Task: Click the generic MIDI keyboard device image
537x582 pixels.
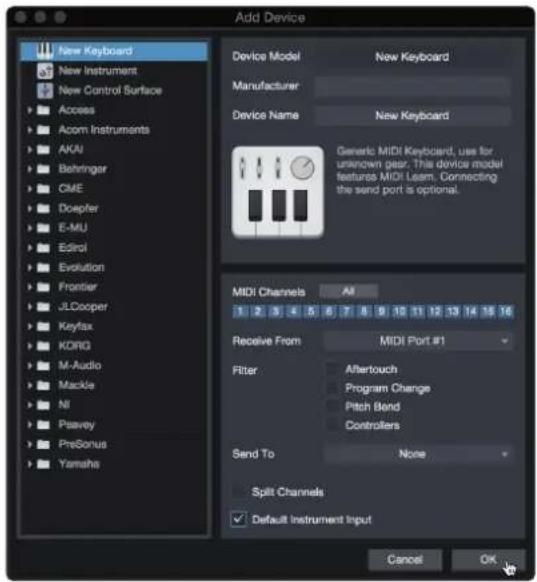Action: tap(278, 192)
